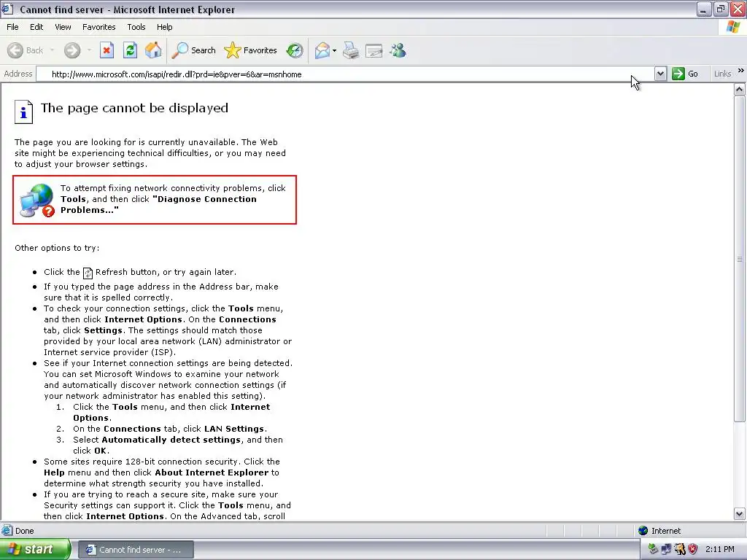Click the heading The page cannot be displayed
The height and width of the screenshot is (560, 747).
click(134, 108)
